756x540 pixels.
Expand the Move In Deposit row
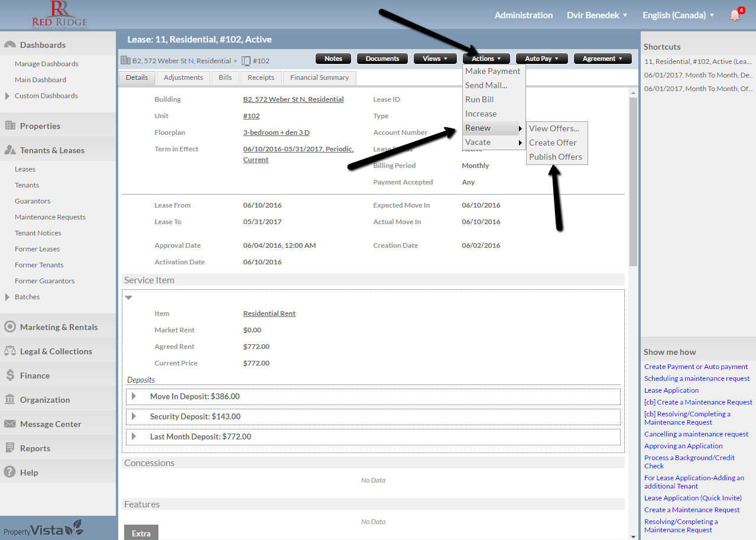click(x=134, y=396)
